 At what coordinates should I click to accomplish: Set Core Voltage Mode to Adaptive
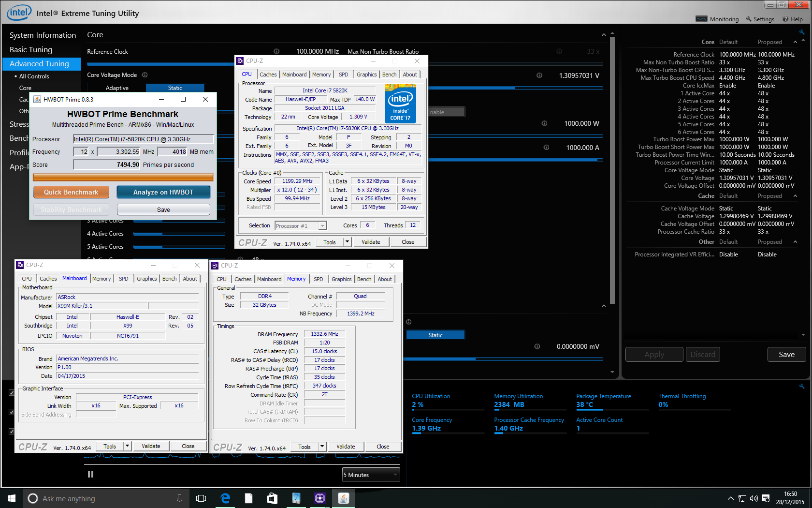(116, 88)
